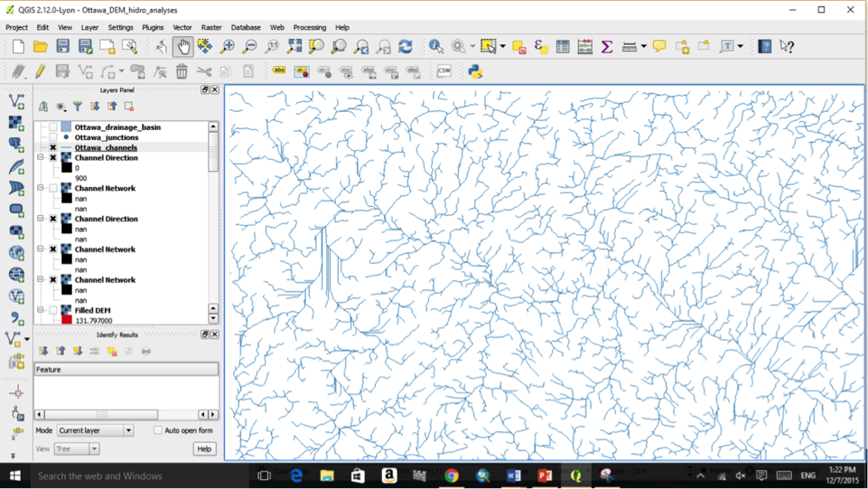The image size is (868, 489).
Task: Open the Mode dropdown in Identify Results
Action: 126,430
